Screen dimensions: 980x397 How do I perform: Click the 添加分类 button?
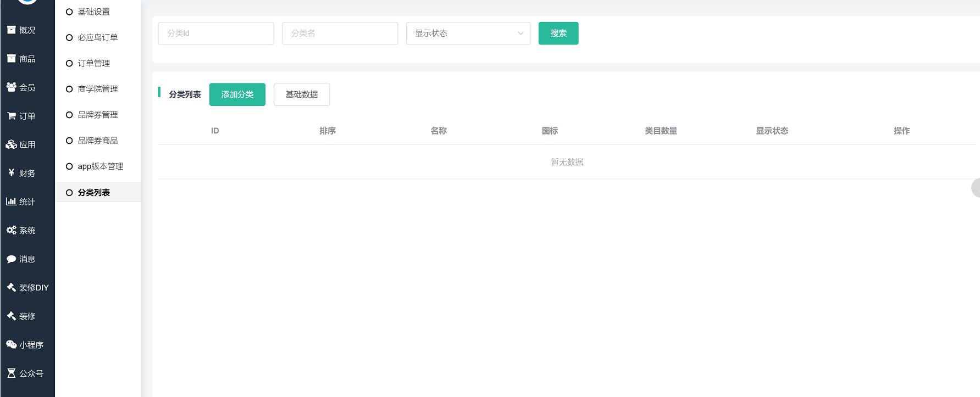237,94
